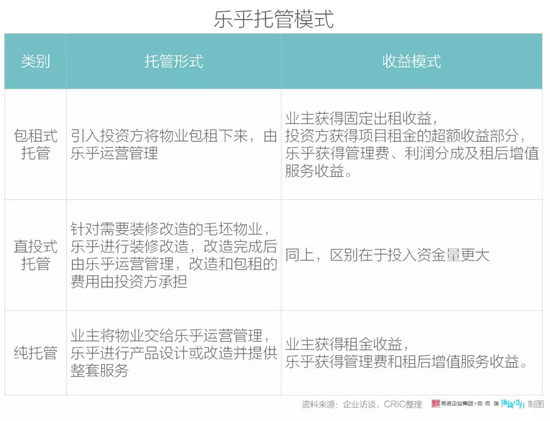Click the 包租式托管 category cell
550x421 pixels.
coord(35,145)
